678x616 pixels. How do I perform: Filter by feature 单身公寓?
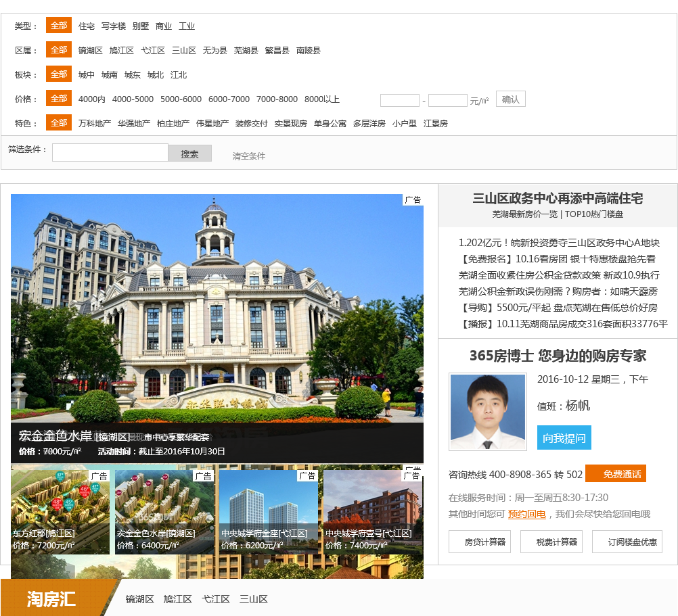330,124
